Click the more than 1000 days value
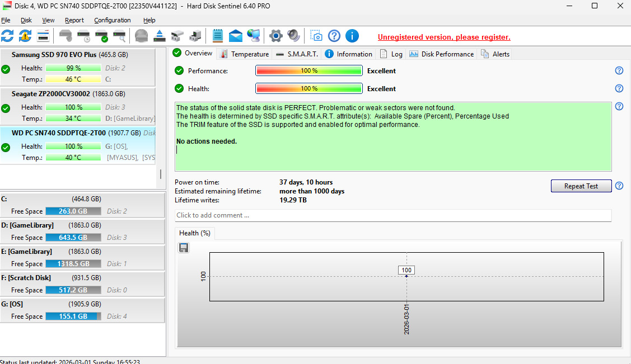Viewport: 631px width, 364px height. [312, 191]
